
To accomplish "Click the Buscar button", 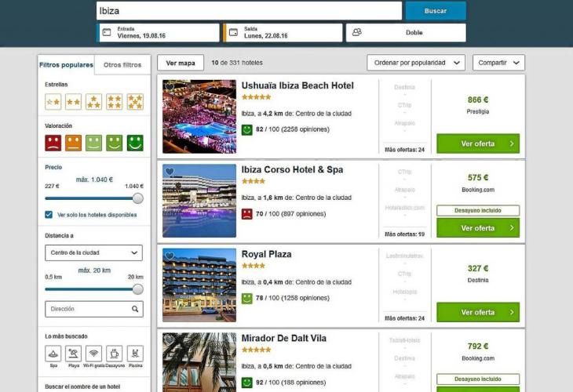I will tap(436, 11).
